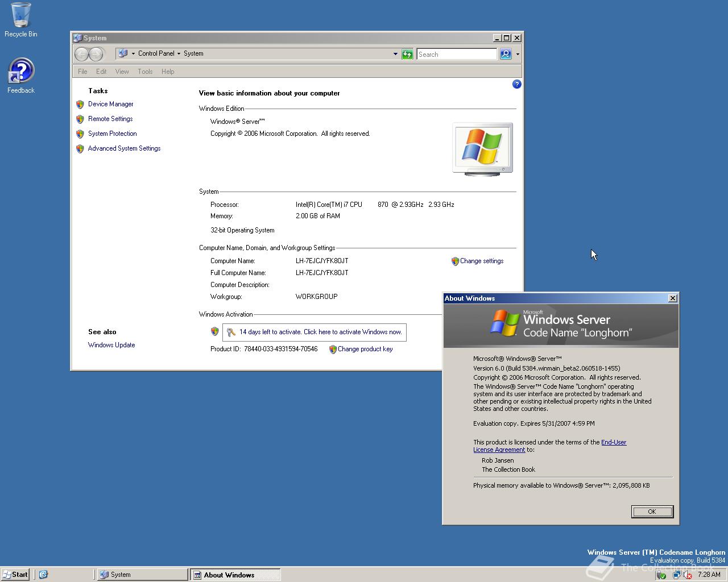Open the Tools menu
This screenshot has width=728, height=582.
pos(145,72)
